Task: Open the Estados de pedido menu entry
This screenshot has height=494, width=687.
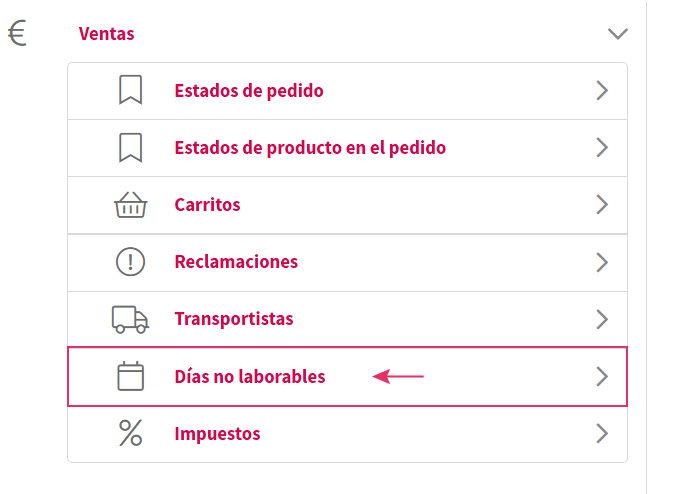Action: [249, 91]
